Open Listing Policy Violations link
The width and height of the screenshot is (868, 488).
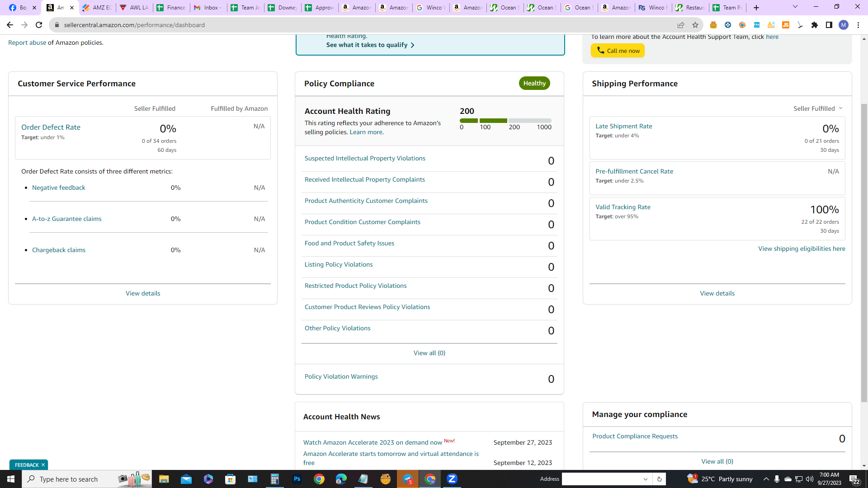(x=339, y=264)
